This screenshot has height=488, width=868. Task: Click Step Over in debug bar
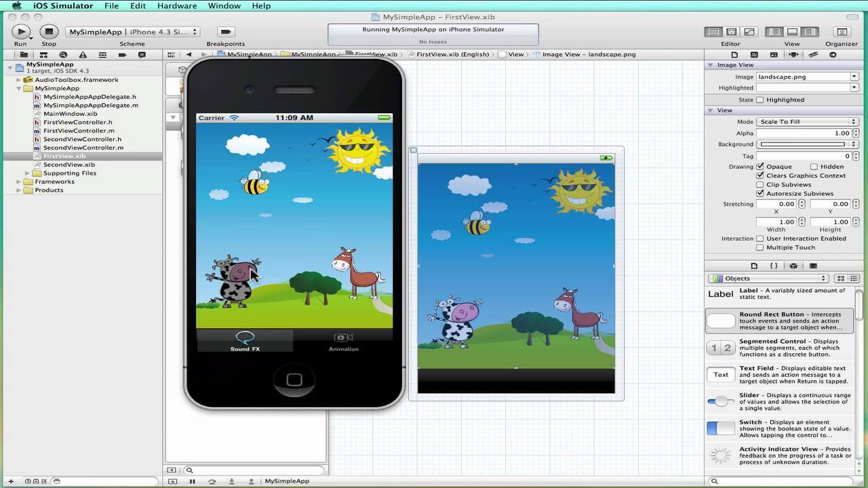coord(212,481)
